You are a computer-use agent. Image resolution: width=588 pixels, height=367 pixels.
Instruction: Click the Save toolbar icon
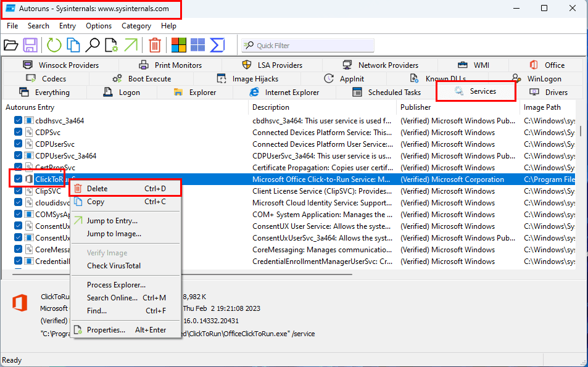[x=30, y=46]
